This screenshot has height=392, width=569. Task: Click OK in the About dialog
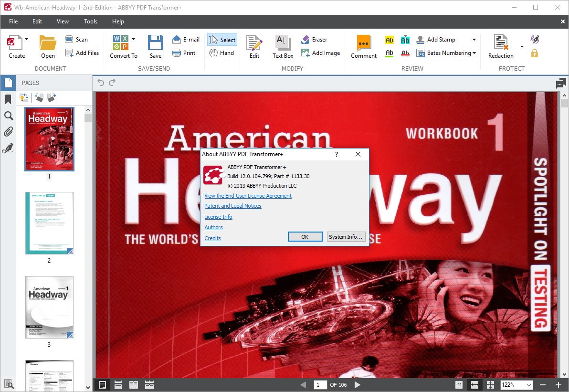point(305,237)
